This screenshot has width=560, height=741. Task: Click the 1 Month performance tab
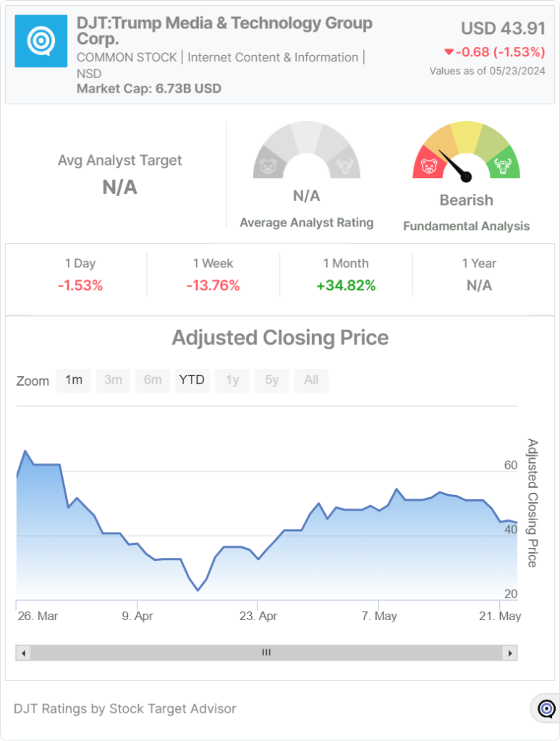[x=346, y=274]
